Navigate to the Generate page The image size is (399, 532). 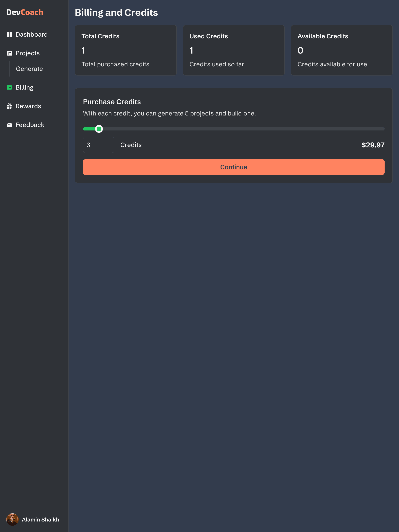[x=29, y=69]
